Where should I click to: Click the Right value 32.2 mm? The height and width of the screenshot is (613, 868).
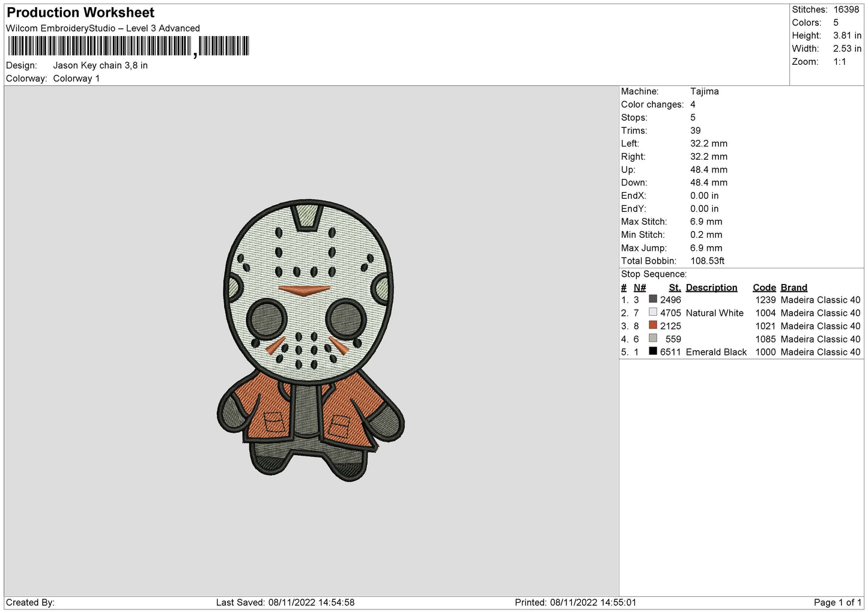(709, 157)
